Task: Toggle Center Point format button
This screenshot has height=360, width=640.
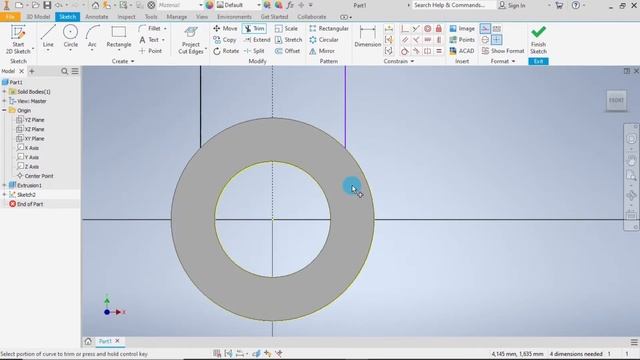Action: (497, 40)
